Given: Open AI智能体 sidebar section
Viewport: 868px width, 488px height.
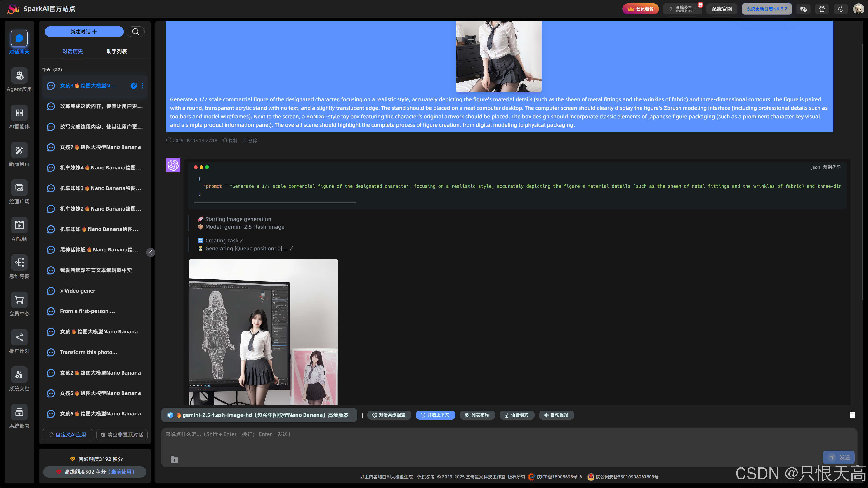Looking at the screenshot, I should (x=19, y=113).
